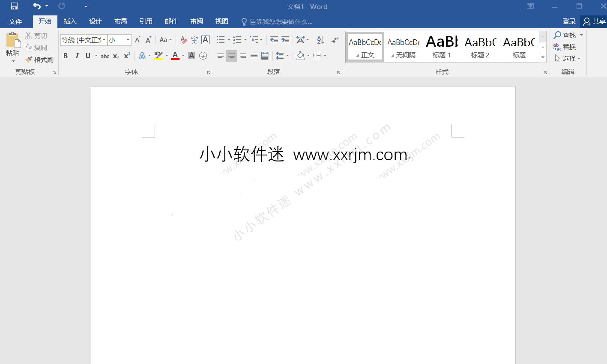Toggle center alignment
This screenshot has height=364, width=607.
(x=232, y=56)
